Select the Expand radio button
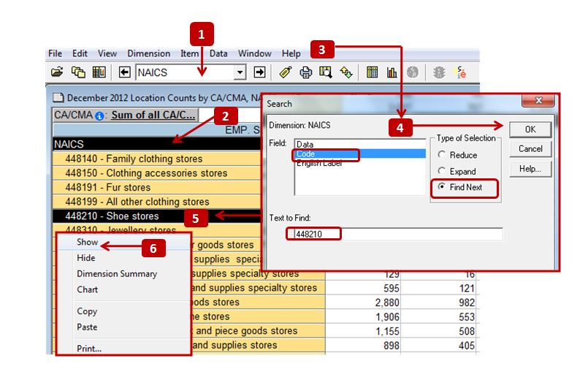Viewport: 588px width, 391px height. coord(442,171)
